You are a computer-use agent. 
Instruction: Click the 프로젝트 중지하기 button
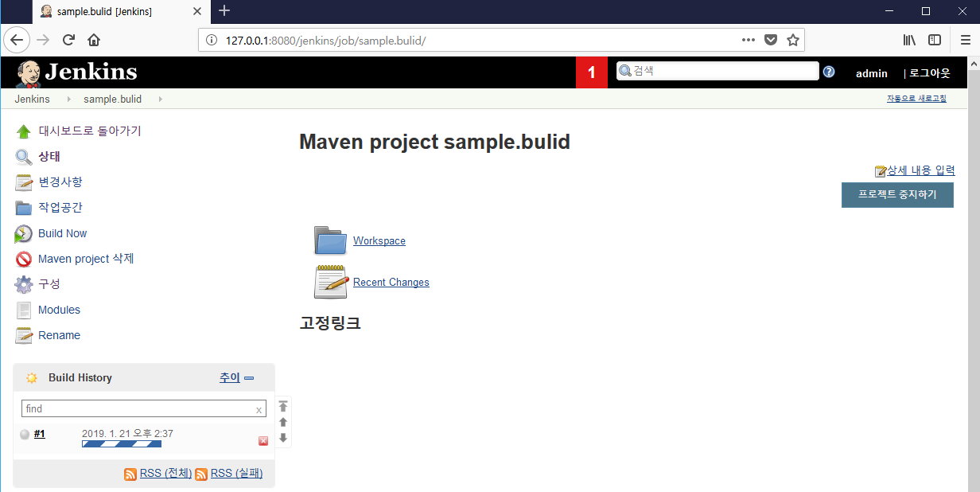896,194
